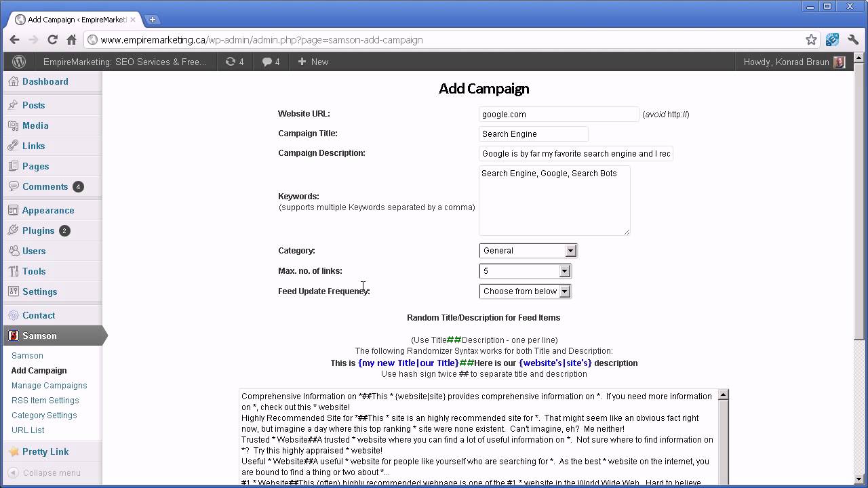Open Users menu item
The image size is (868, 488).
[34, 251]
